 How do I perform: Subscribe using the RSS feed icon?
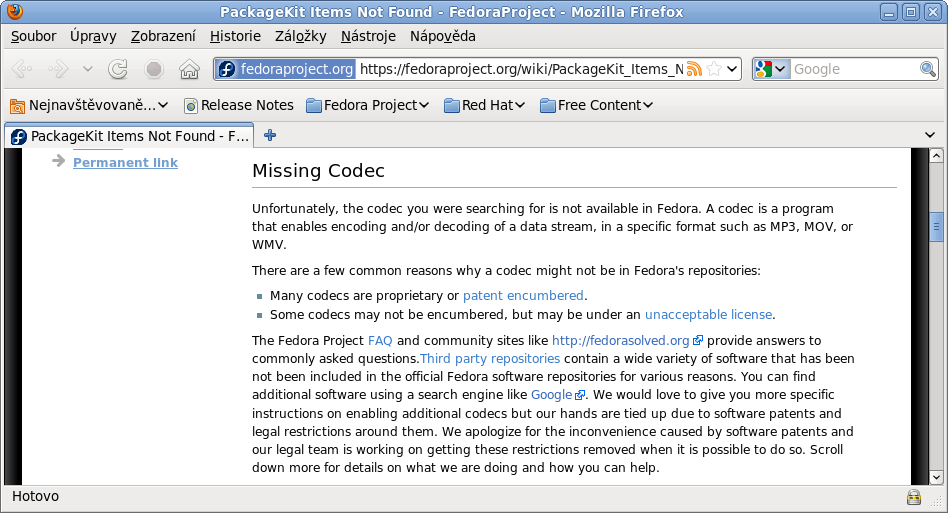pyautogui.click(x=695, y=69)
